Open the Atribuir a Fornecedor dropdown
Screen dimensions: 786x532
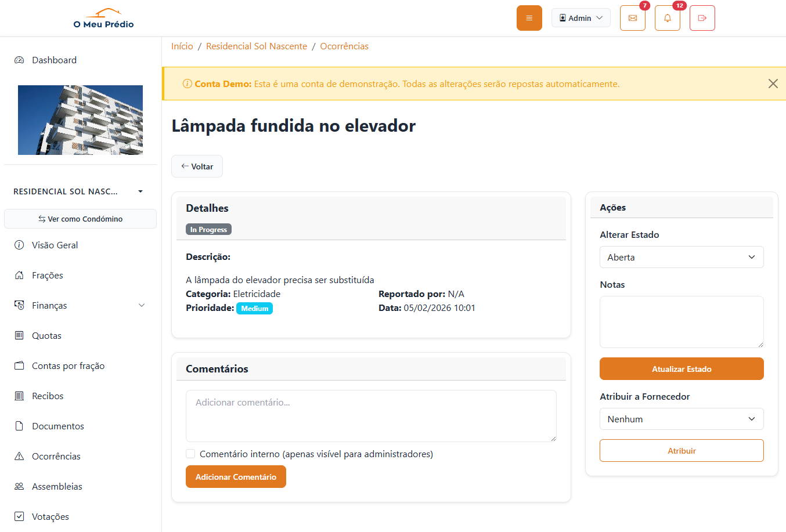tap(682, 419)
